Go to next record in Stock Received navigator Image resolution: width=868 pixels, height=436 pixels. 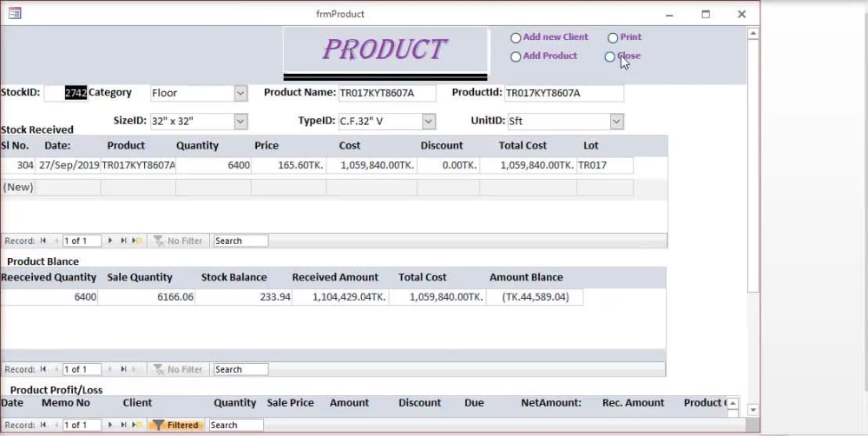point(110,241)
